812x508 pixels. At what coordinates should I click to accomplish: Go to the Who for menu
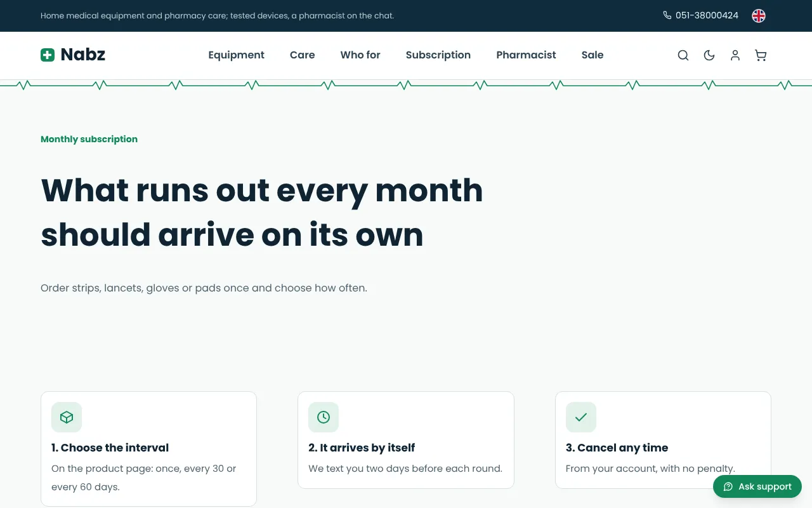360,55
